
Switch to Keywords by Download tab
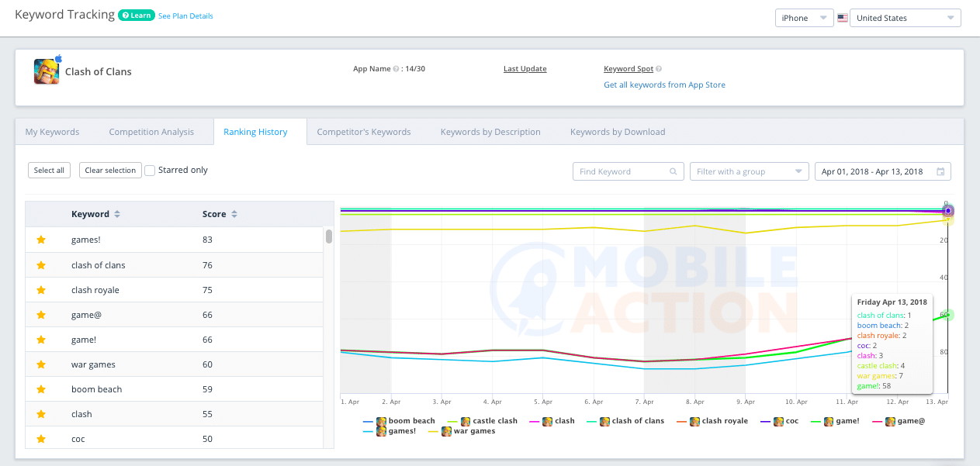[618, 132]
